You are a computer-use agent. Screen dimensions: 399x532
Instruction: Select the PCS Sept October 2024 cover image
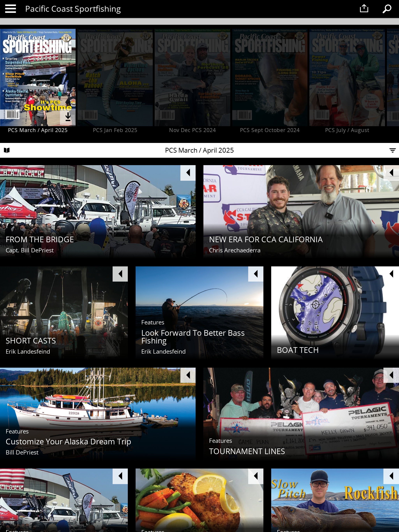(x=270, y=78)
